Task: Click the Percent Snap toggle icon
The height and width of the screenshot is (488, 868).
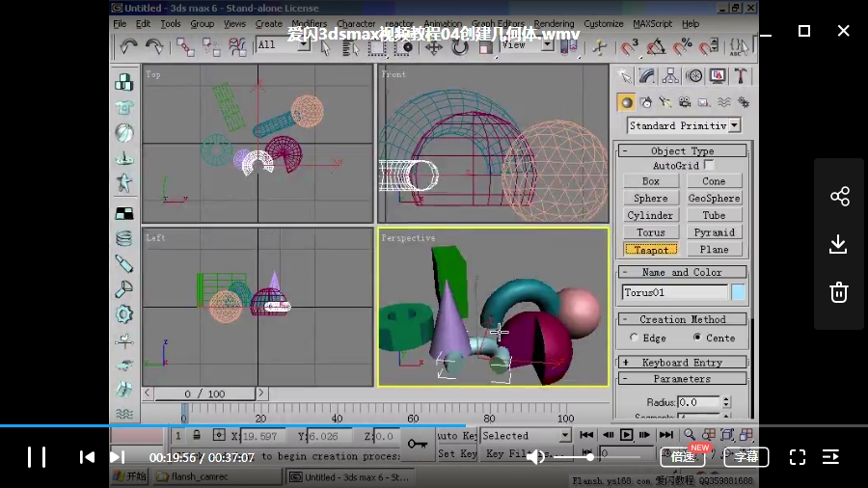Action: pos(683,47)
